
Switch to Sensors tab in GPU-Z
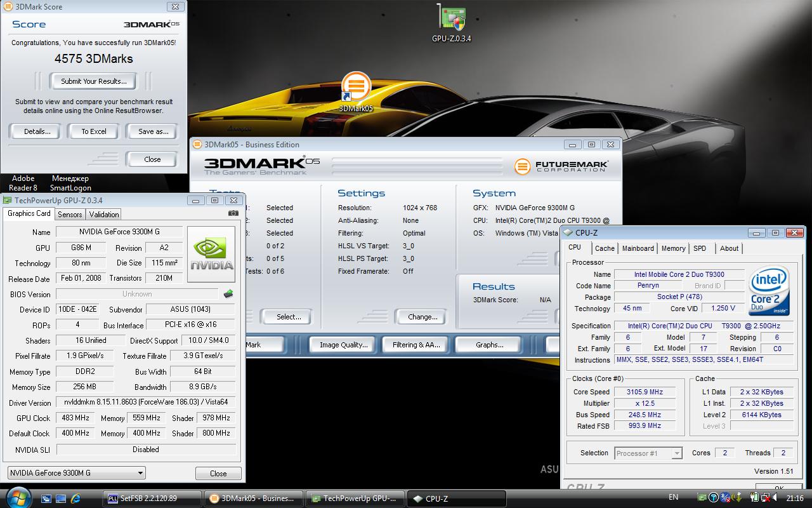pos(70,215)
